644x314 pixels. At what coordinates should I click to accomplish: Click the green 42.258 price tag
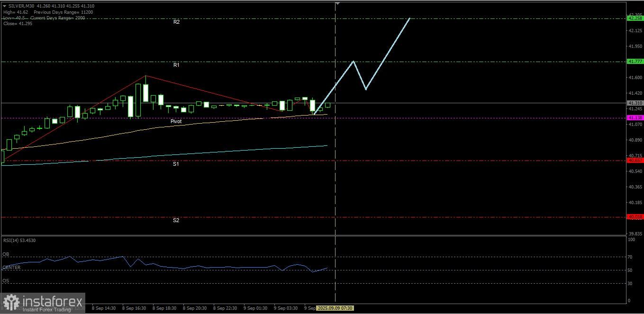tap(635, 18)
